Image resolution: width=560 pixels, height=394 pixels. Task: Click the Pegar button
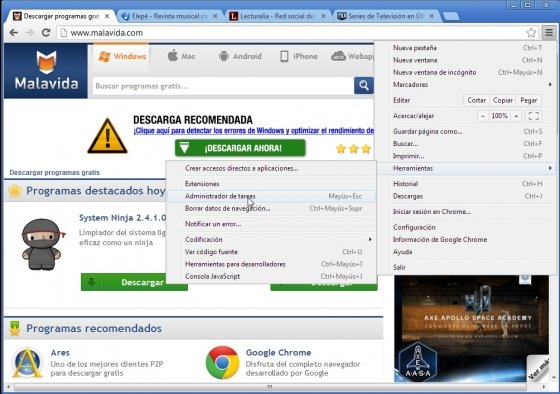[529, 100]
